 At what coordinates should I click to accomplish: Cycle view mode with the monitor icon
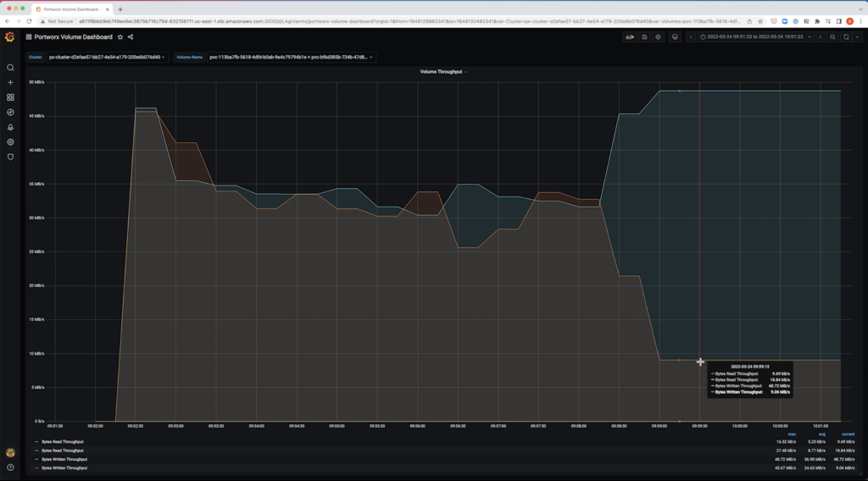coord(675,37)
